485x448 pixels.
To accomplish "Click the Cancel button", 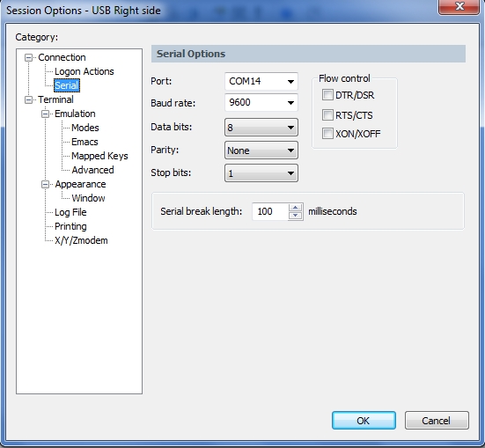I will tap(437, 421).
